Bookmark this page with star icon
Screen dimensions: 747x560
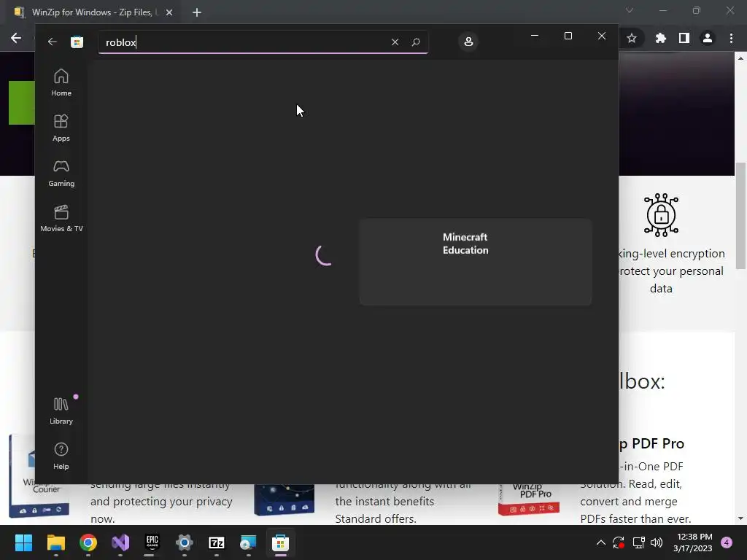tap(632, 38)
